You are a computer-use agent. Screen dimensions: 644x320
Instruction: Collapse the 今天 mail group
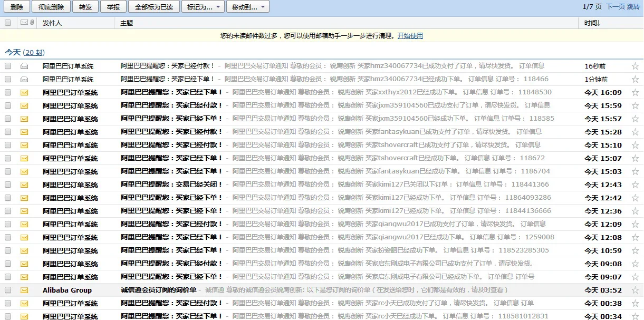(13, 53)
